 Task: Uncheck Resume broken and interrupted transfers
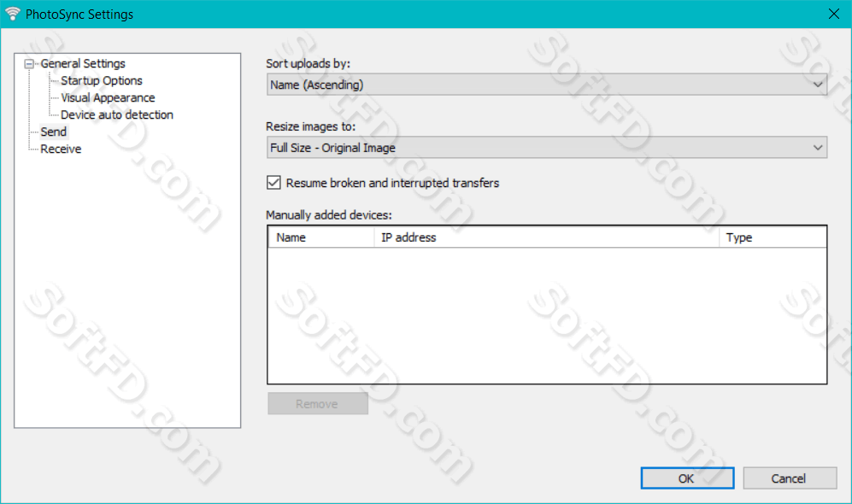[273, 183]
